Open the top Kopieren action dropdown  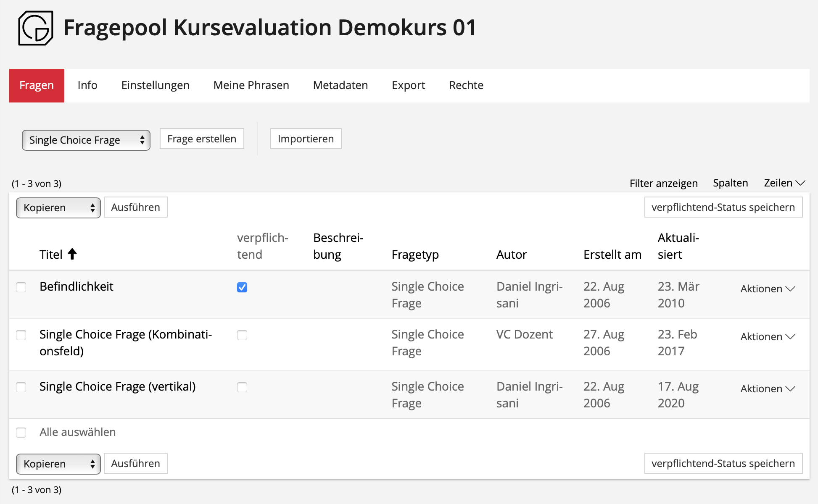[58, 208]
